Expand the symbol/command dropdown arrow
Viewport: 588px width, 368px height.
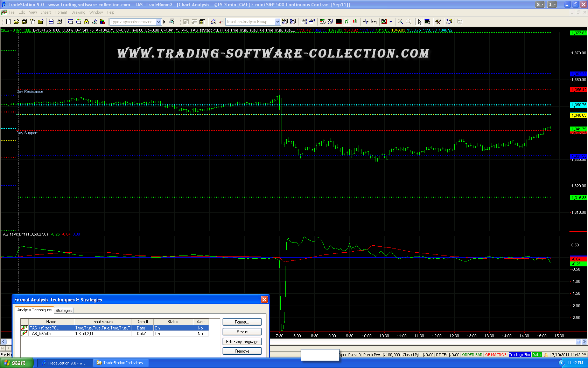(x=159, y=22)
